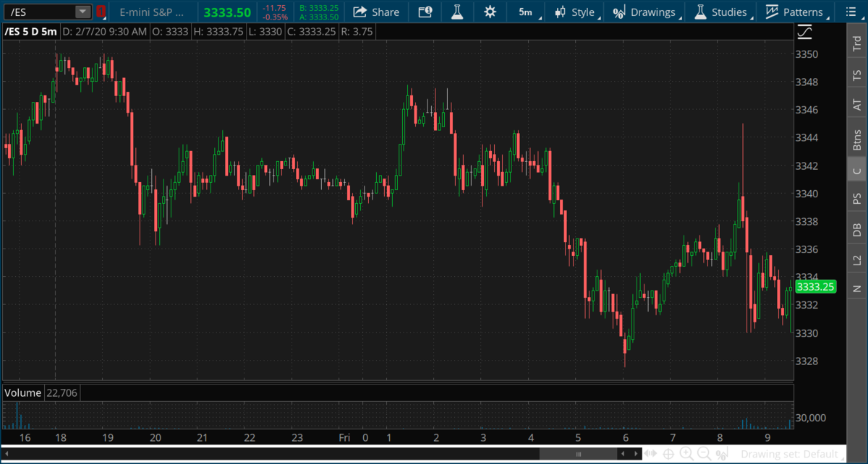Click the time axis scrollbar thumb
Screen dimensions: 868x464
576,455
